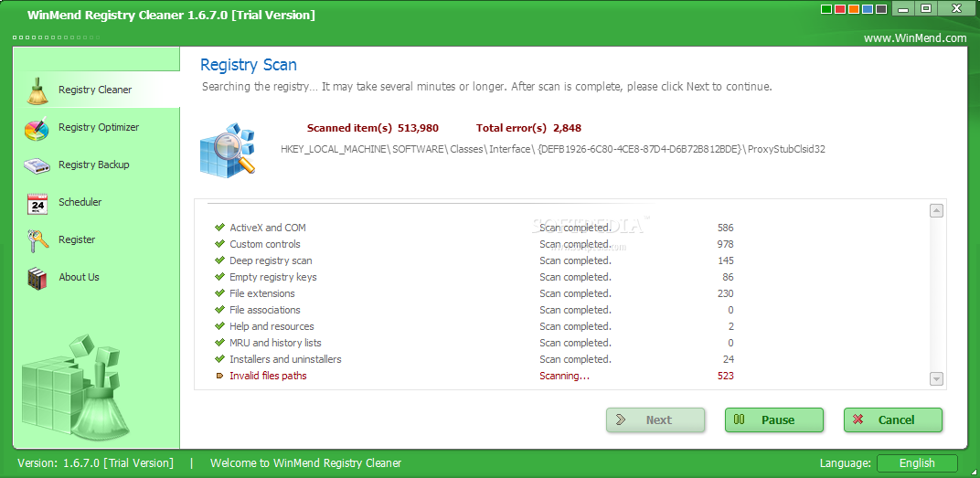The width and height of the screenshot is (980, 478).
Task: Select the dark gray theme color swatch
Action: coord(880,9)
